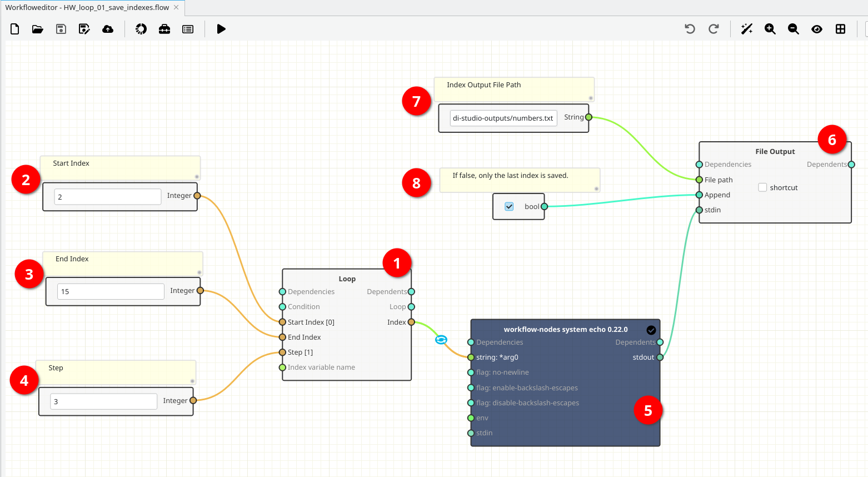Screen dimensions: 868x477
Task: Click the Loop node Loop output port
Action: (x=411, y=307)
